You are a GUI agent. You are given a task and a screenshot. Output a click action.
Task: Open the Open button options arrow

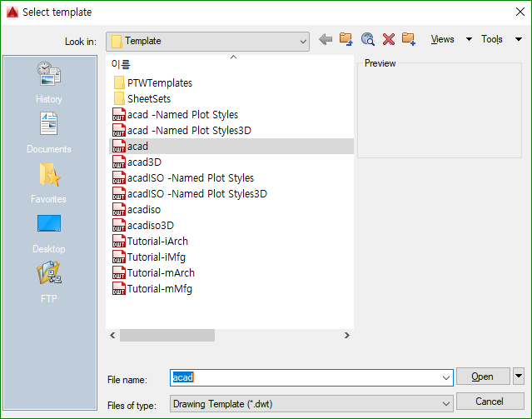[x=519, y=376]
